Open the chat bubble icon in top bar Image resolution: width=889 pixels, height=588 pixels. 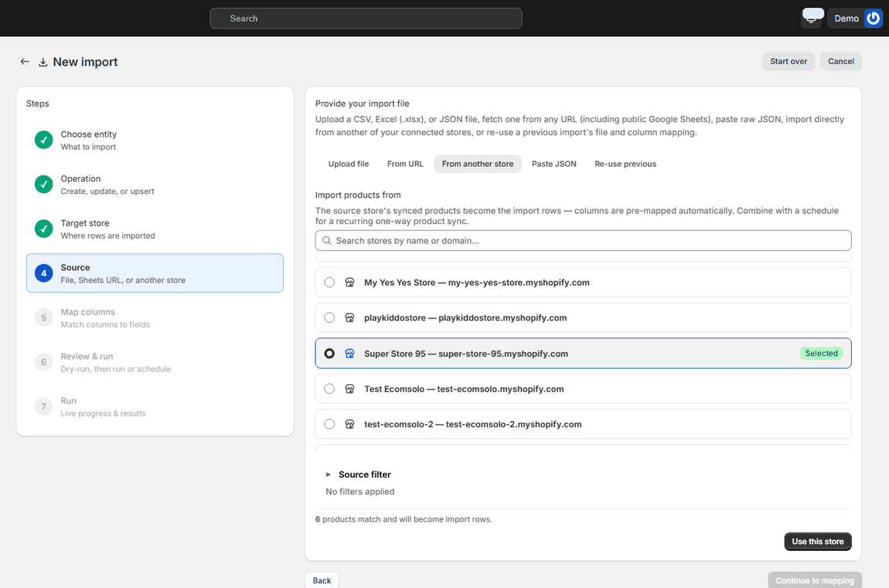[812, 16]
